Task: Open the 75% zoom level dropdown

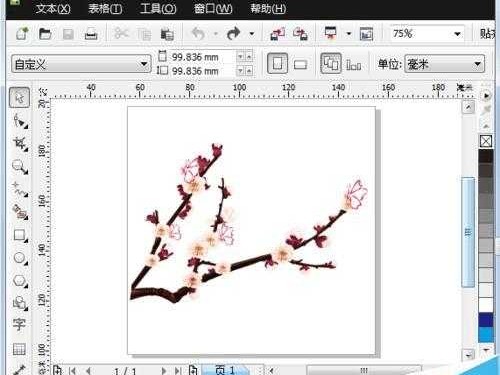Action: 457,34
